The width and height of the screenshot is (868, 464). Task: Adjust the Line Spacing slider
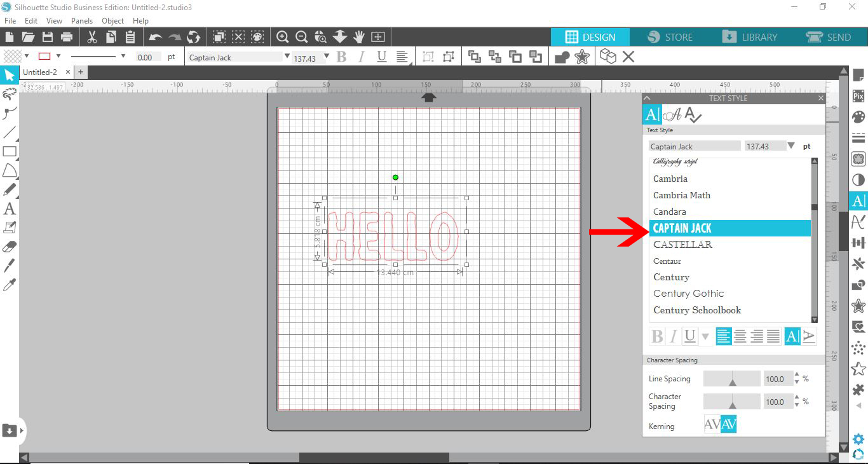732,379
